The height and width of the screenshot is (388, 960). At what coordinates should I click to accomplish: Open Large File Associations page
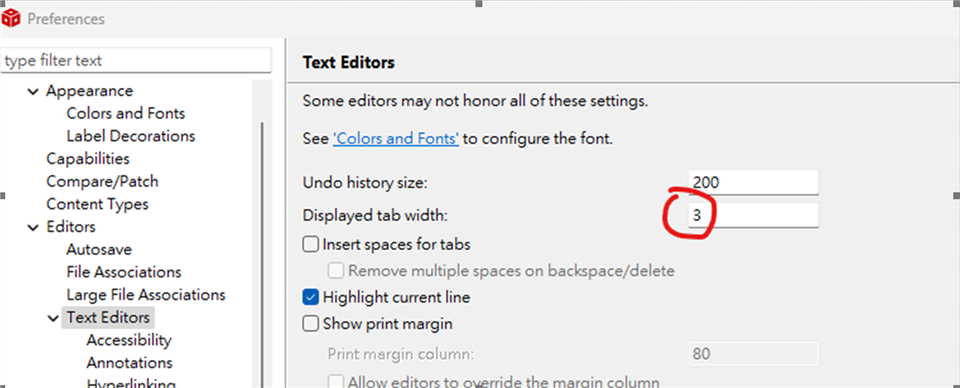point(146,294)
